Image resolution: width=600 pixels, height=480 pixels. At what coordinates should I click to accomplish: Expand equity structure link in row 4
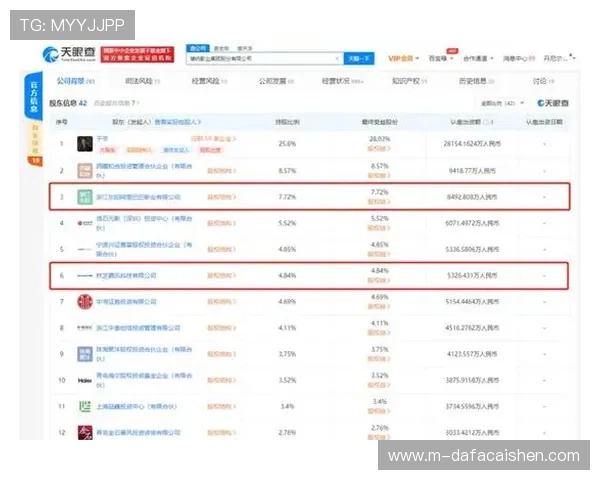pyautogui.click(x=221, y=223)
